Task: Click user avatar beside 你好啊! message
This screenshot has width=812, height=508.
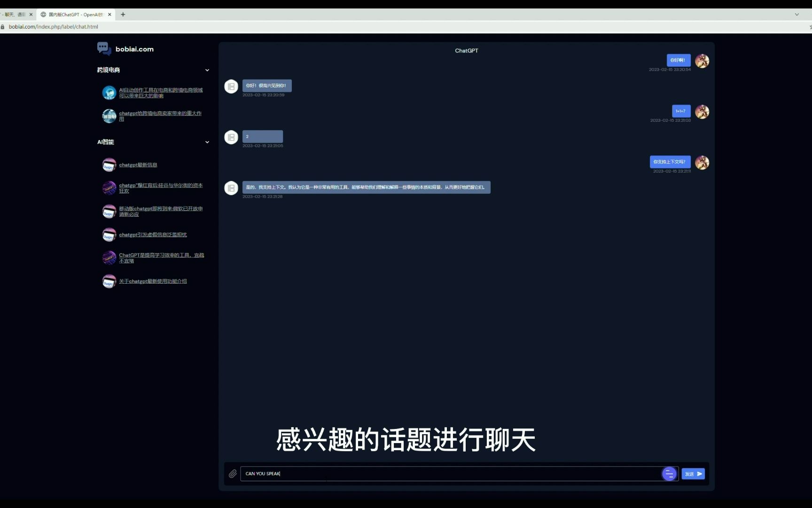Action: pos(702,61)
